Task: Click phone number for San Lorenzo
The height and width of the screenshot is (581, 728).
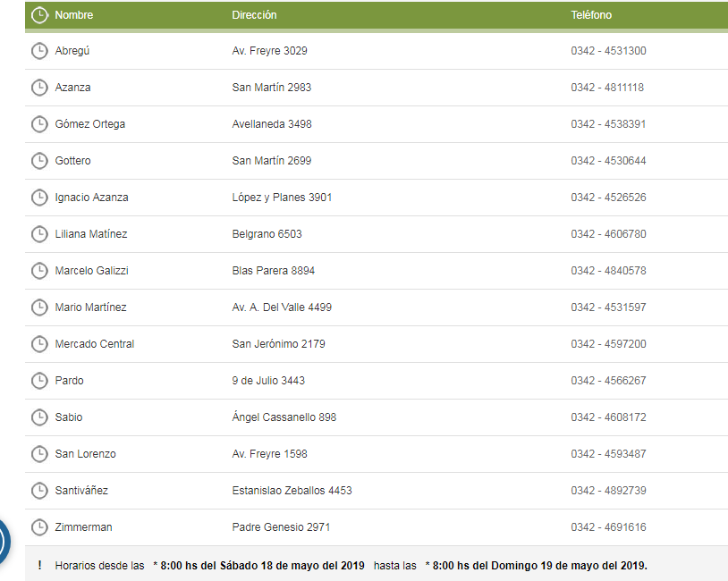Action: [x=608, y=454]
